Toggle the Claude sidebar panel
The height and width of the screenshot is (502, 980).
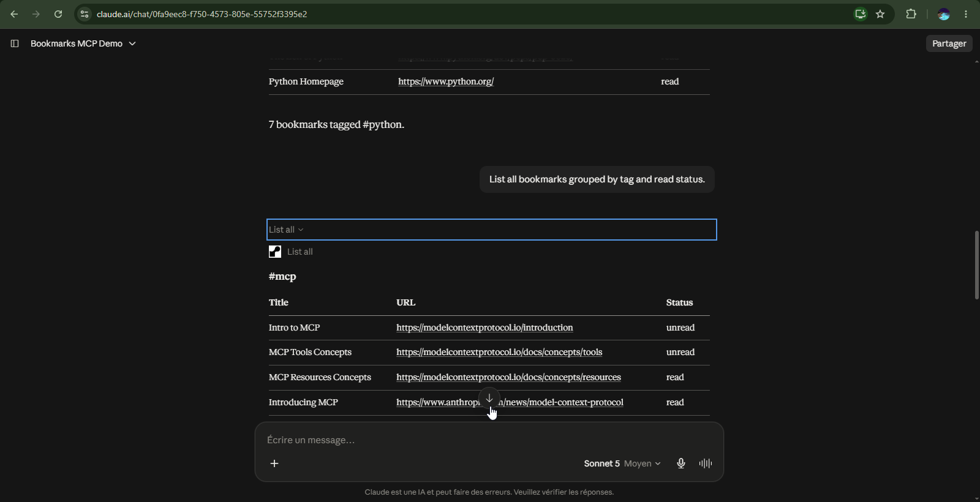[x=15, y=43]
